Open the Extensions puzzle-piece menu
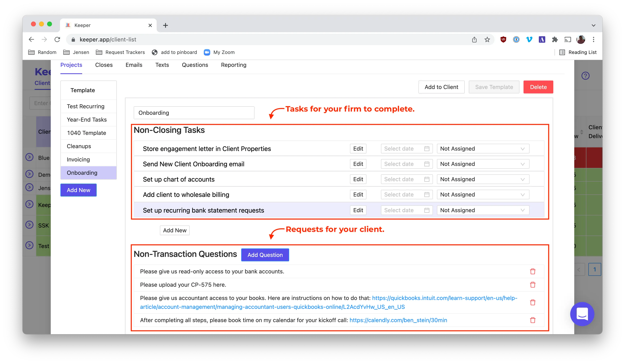 pos(555,39)
